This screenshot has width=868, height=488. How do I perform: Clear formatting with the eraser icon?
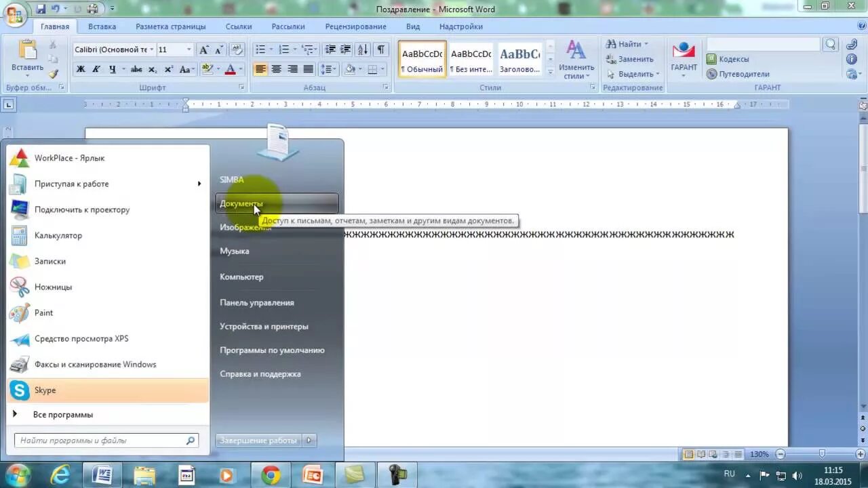point(237,49)
